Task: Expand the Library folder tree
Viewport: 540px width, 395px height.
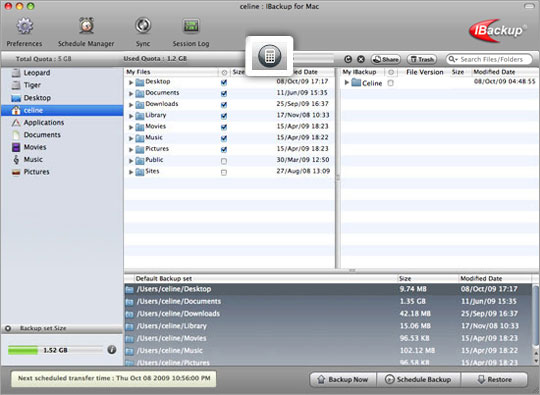Action: (x=131, y=116)
